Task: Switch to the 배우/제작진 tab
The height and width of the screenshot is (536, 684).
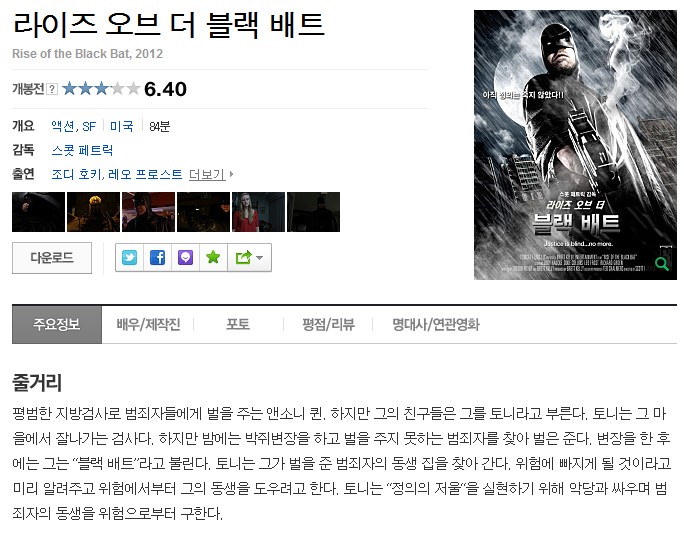Action: coord(148,324)
